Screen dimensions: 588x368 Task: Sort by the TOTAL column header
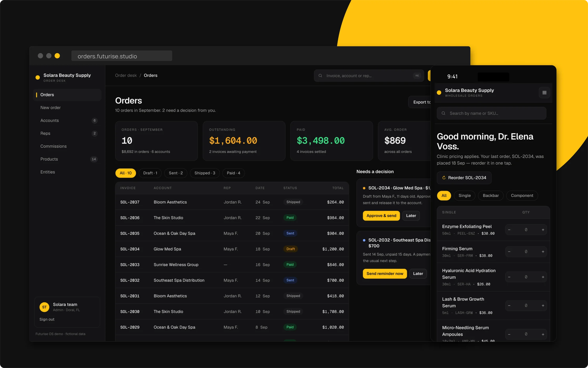[338, 188]
